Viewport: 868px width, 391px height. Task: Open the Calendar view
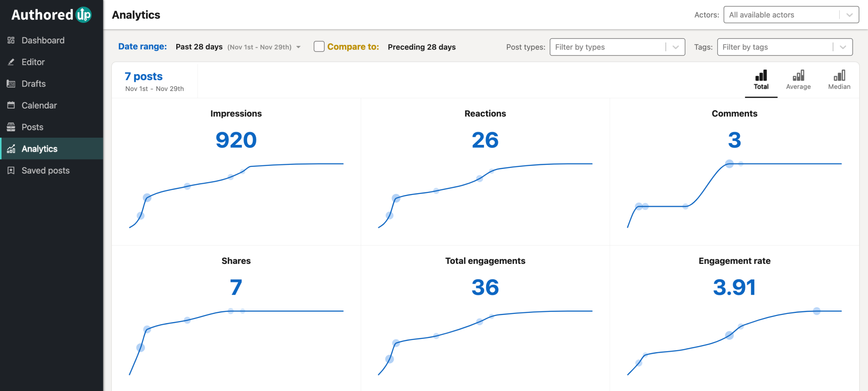point(39,105)
